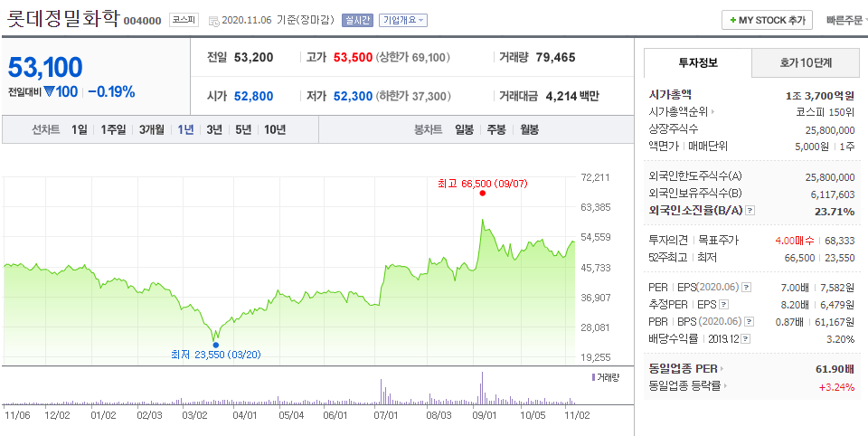868x436 pixels.
Task: Select the 1년 line chart period
Action: click(185, 130)
